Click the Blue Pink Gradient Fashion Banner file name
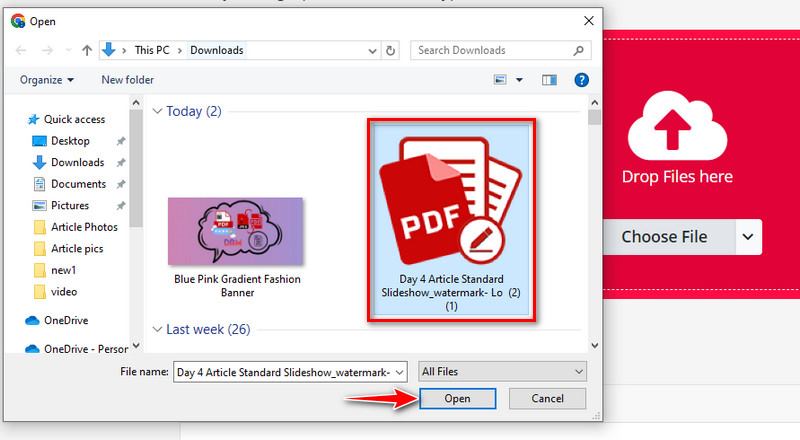The height and width of the screenshot is (440, 800). [237, 286]
